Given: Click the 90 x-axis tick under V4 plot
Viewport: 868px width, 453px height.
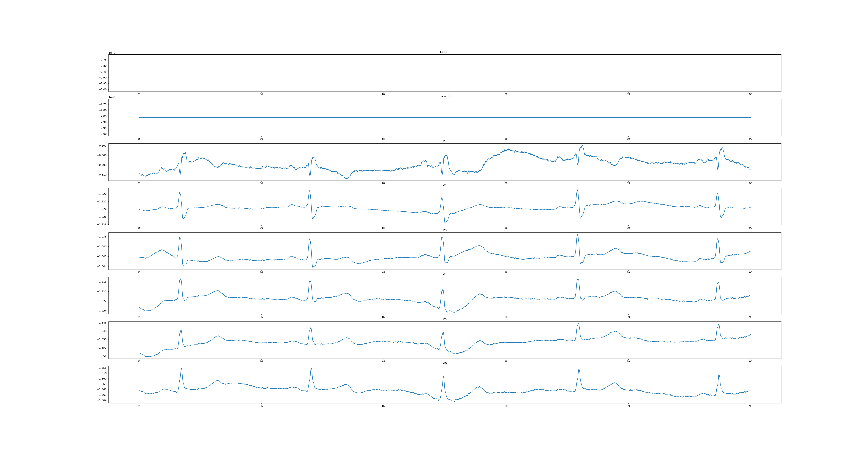Looking at the screenshot, I should click(x=750, y=317).
